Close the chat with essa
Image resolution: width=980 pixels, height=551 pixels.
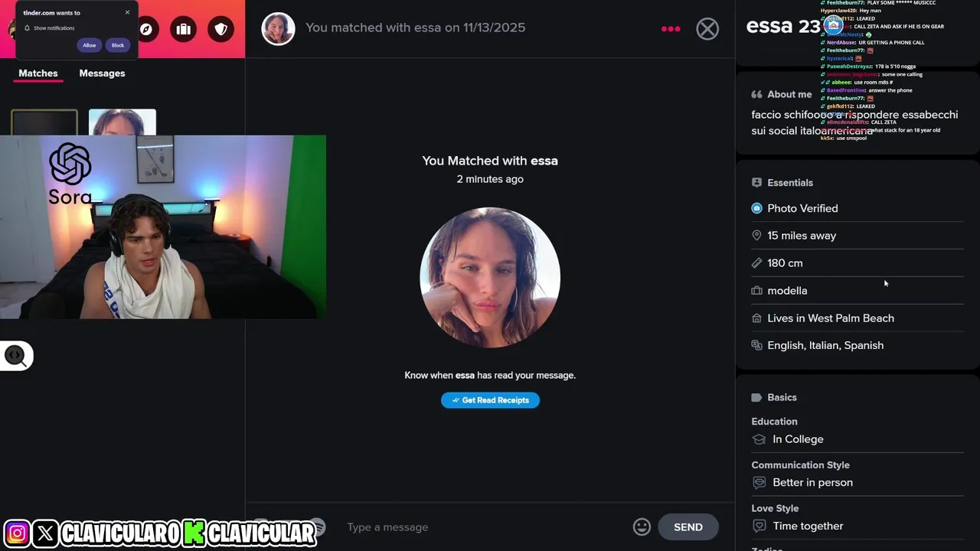707,29
